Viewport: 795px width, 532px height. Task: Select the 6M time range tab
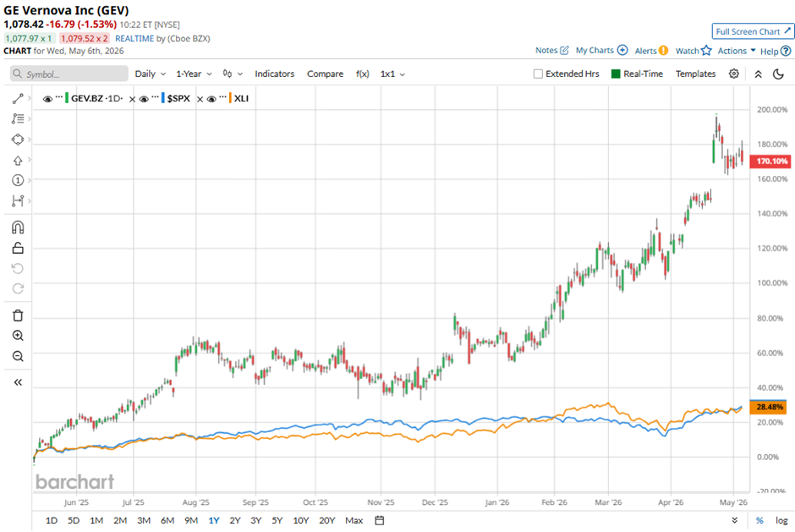[167, 520]
